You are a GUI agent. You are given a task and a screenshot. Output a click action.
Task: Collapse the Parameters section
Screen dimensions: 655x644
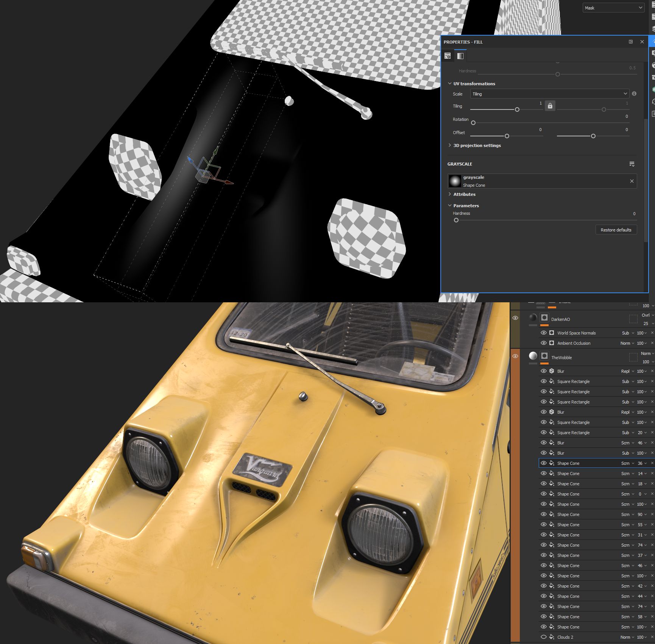coord(450,206)
